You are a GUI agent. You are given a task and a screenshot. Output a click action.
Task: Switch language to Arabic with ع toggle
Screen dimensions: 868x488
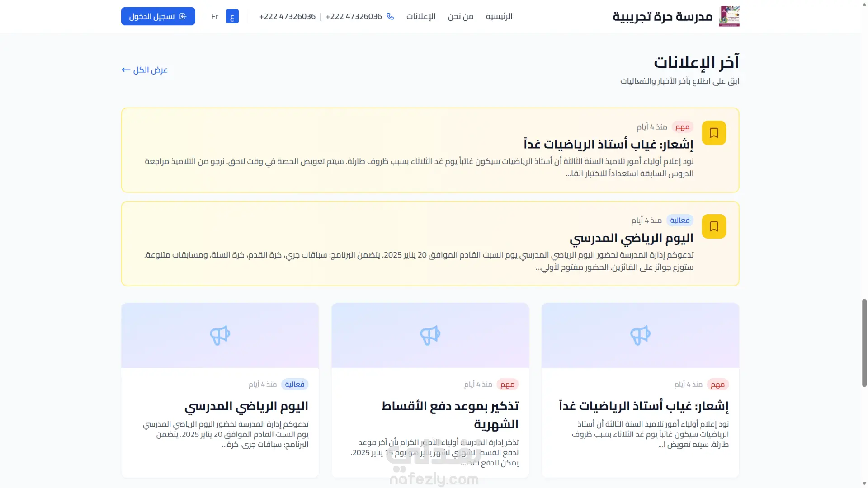pos(232,17)
